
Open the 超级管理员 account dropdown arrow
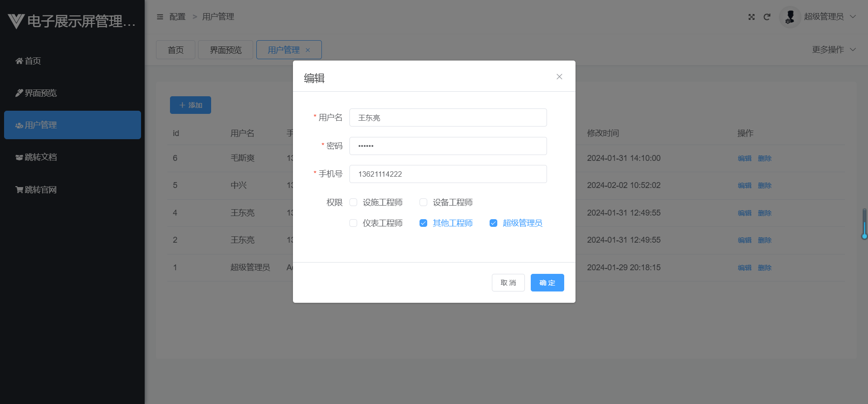(853, 17)
